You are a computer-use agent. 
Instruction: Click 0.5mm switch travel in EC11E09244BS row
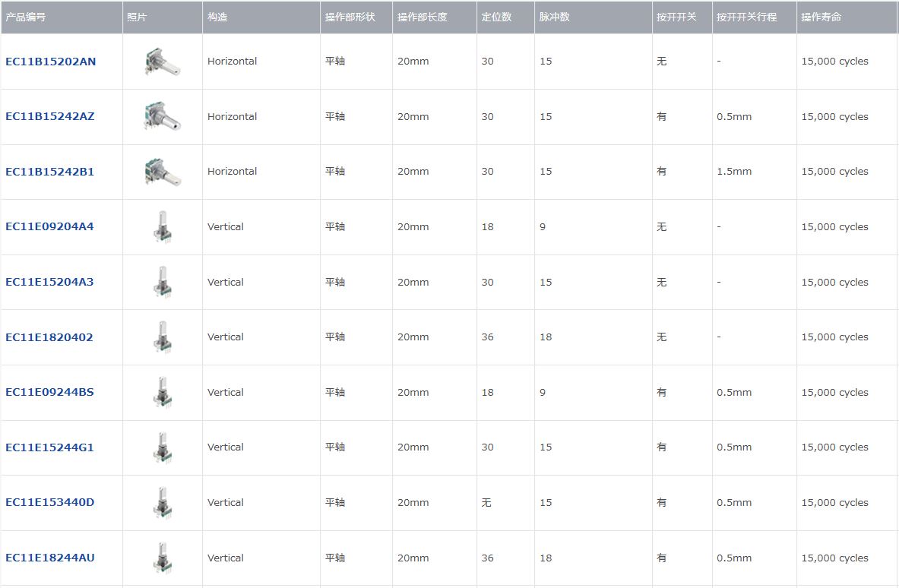(x=734, y=393)
